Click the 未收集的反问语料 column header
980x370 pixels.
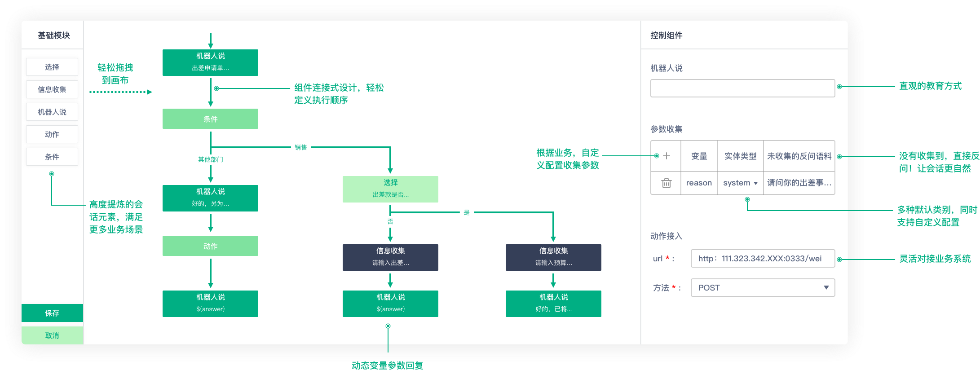(799, 156)
